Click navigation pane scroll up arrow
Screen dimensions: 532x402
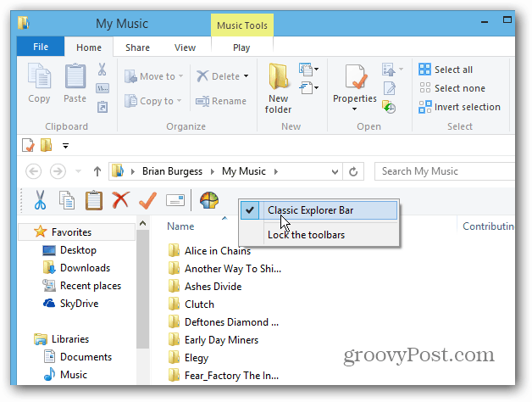[143, 224]
